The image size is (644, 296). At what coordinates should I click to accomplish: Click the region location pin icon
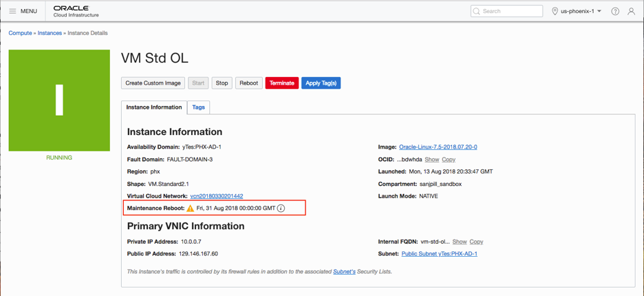555,12
